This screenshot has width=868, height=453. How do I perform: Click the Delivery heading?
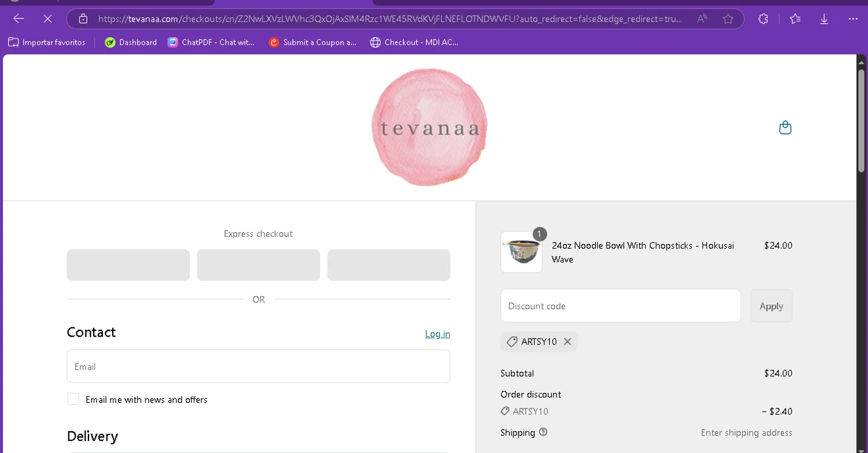click(x=93, y=436)
